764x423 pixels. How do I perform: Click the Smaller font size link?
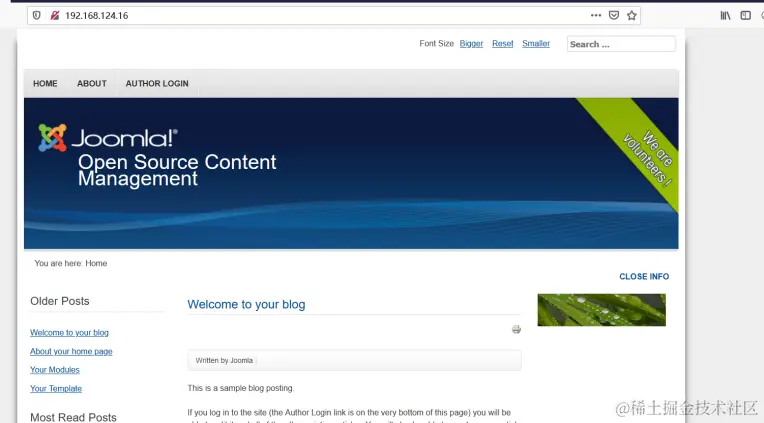(x=536, y=43)
